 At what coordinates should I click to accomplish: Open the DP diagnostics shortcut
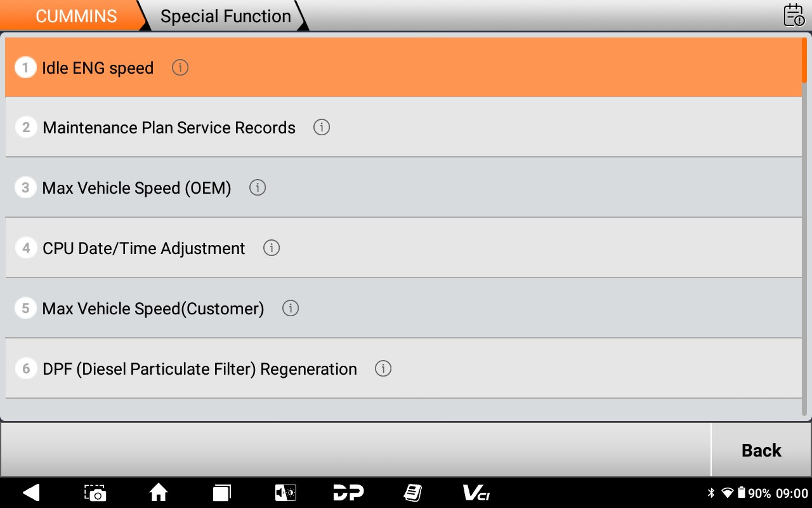348,493
